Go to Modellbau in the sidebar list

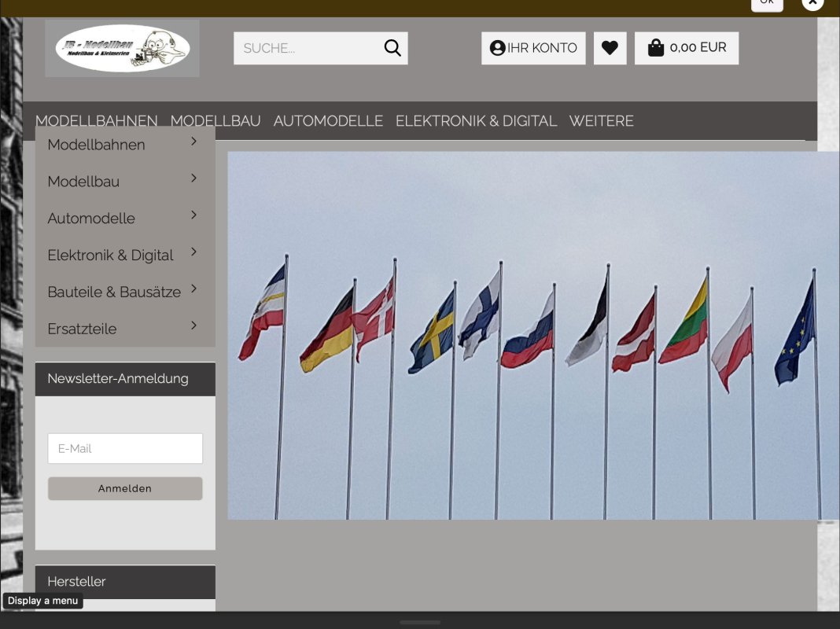point(83,182)
